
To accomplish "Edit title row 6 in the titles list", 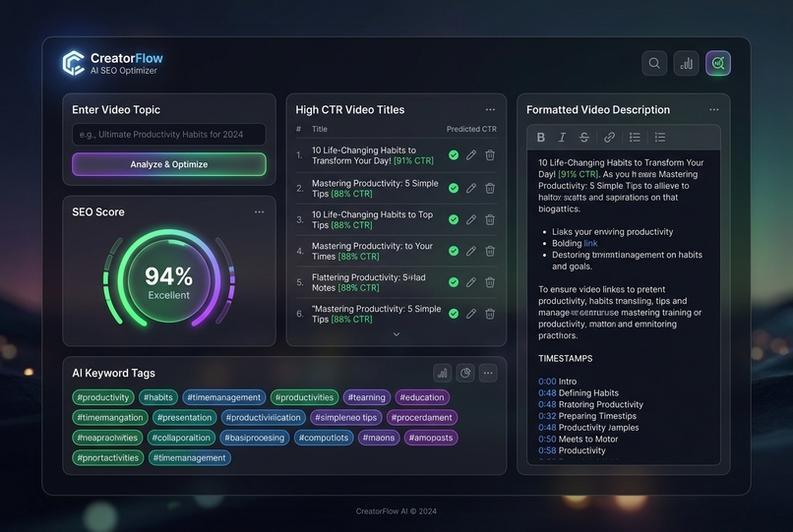I will tap(471, 314).
